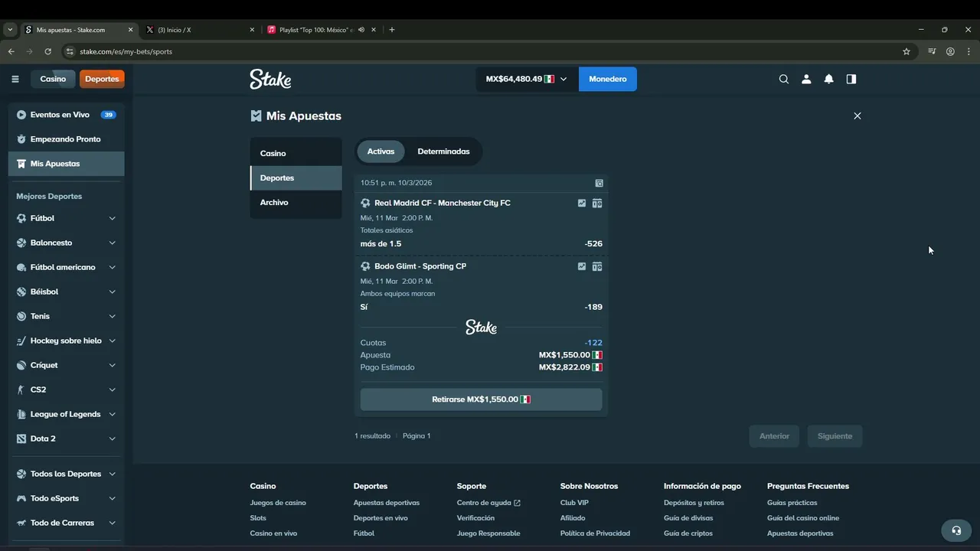The image size is (980, 551).
Task: Bookmark this page with star icon
Action: (906, 51)
